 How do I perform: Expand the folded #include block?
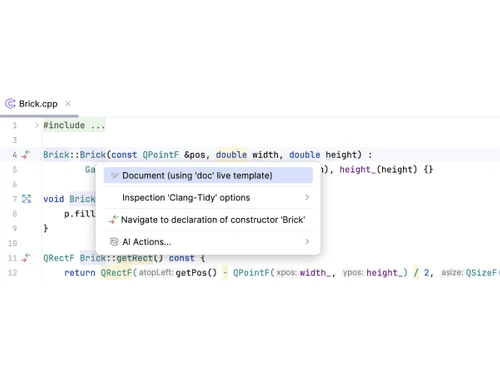37,126
